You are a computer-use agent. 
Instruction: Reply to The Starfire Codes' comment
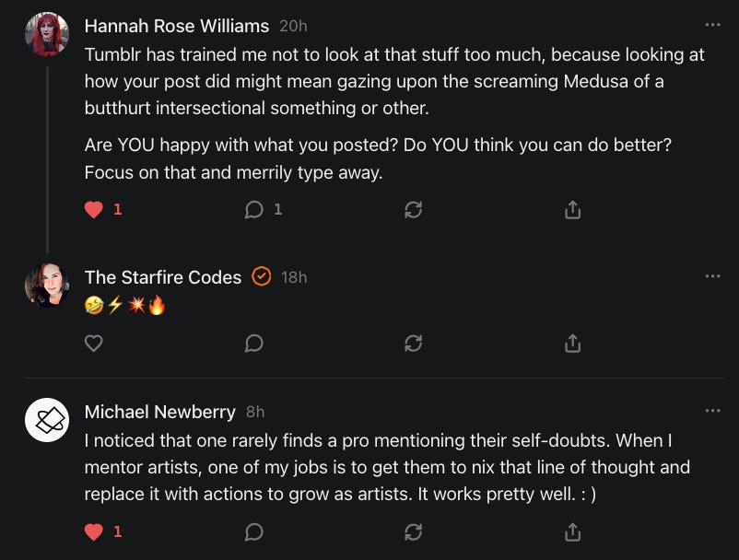[254, 344]
